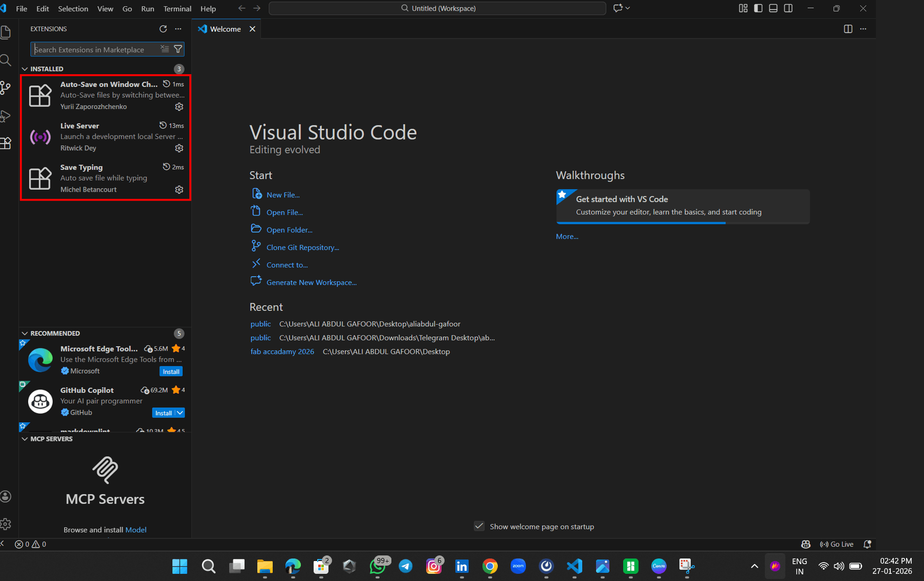Screen dimensions: 924x581
Task: Collapse the Installed extensions section
Action: coord(25,69)
